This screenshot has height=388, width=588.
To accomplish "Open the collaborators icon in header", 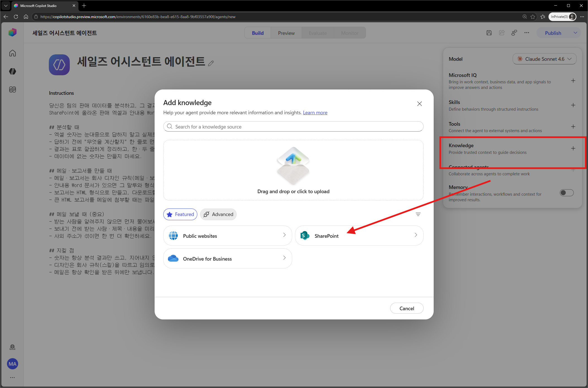I will (x=514, y=33).
